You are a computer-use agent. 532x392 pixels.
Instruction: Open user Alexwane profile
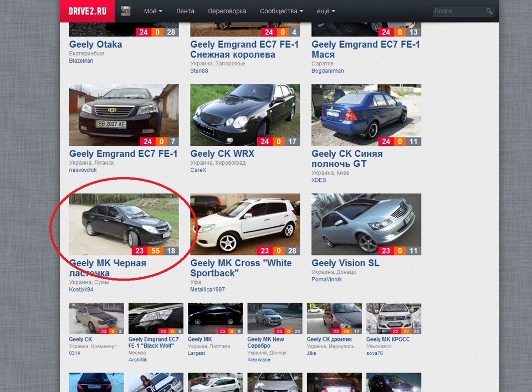(x=259, y=360)
